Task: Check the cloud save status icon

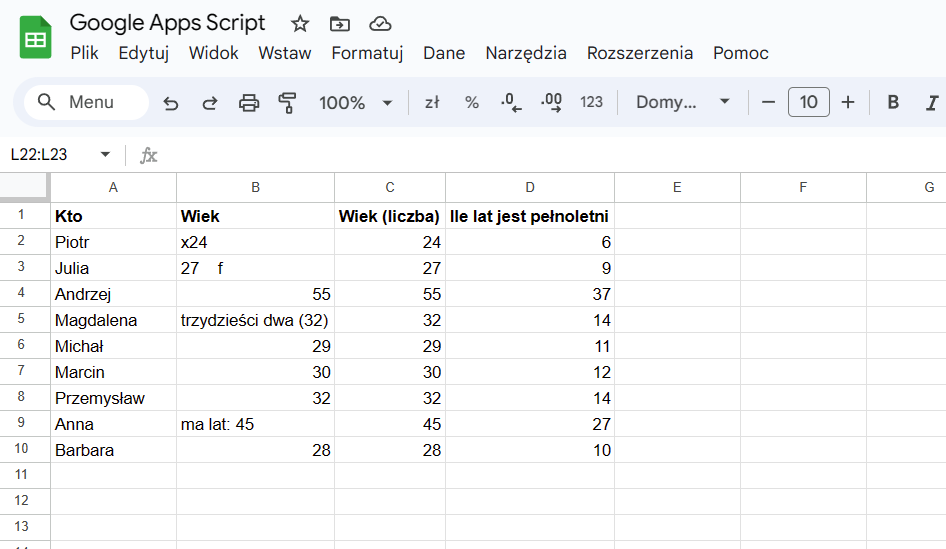Action: pos(380,24)
